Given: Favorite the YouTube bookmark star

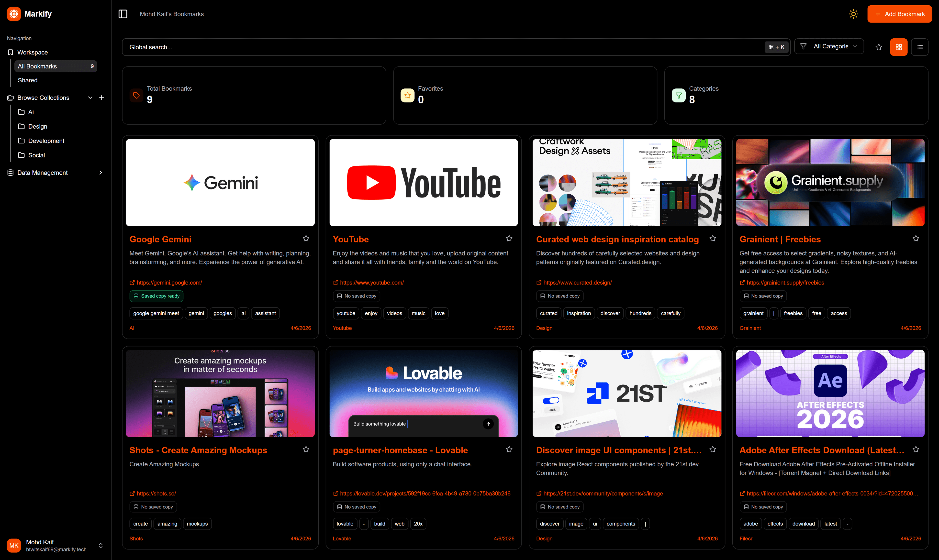Looking at the screenshot, I should [x=509, y=239].
